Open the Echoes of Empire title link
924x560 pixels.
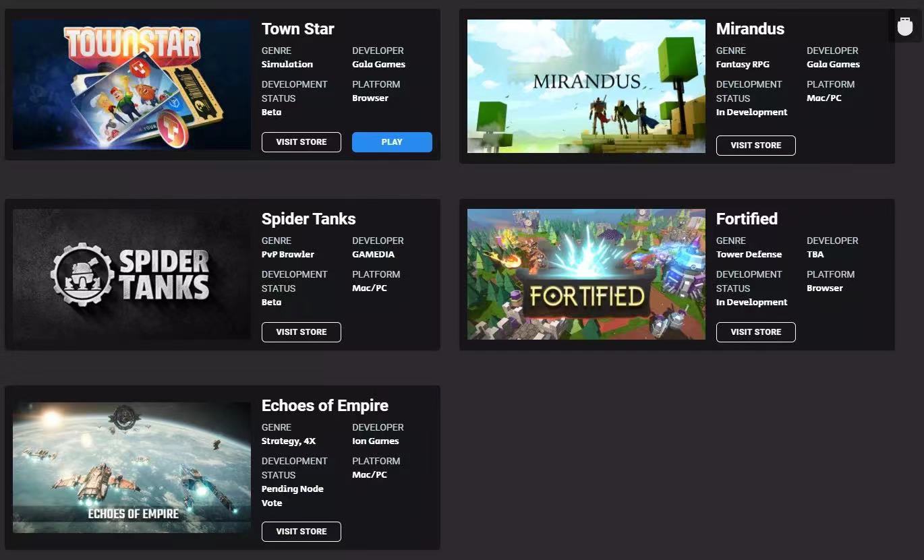(x=324, y=406)
